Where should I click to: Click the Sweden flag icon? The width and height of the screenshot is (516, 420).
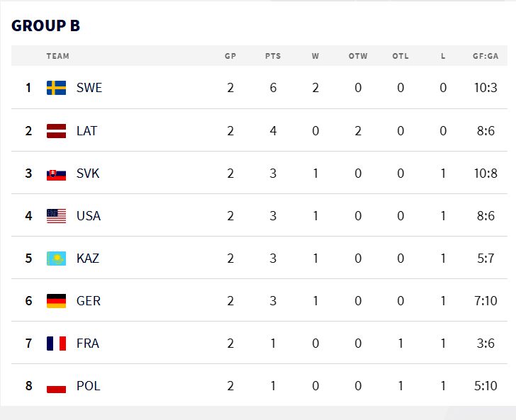coord(56,88)
